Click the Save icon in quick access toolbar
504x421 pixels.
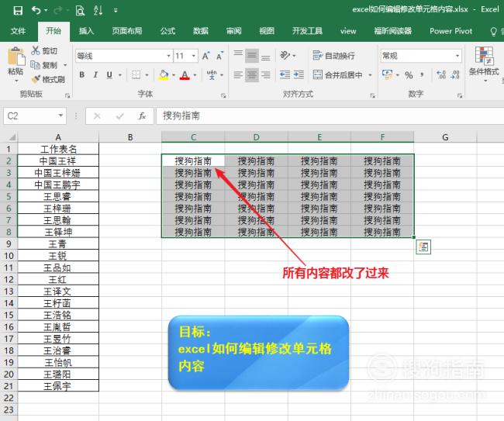click(x=18, y=11)
